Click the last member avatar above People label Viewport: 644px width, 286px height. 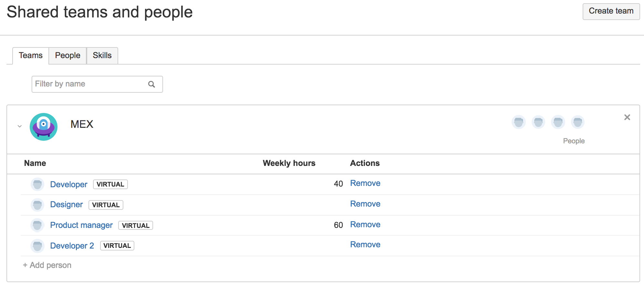[578, 122]
